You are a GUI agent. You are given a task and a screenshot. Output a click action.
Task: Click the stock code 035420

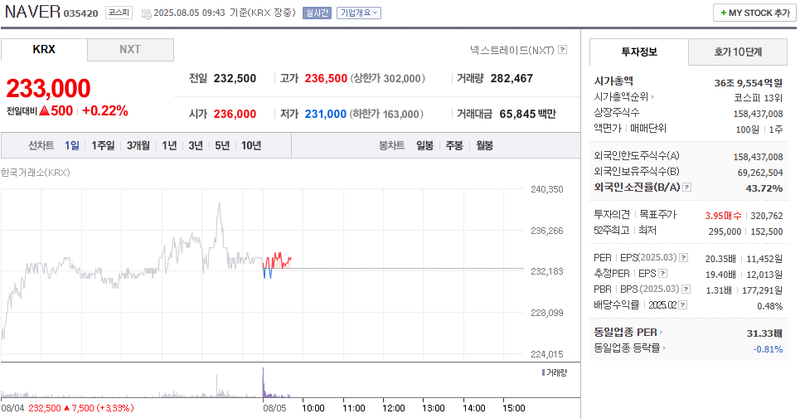click(81, 13)
